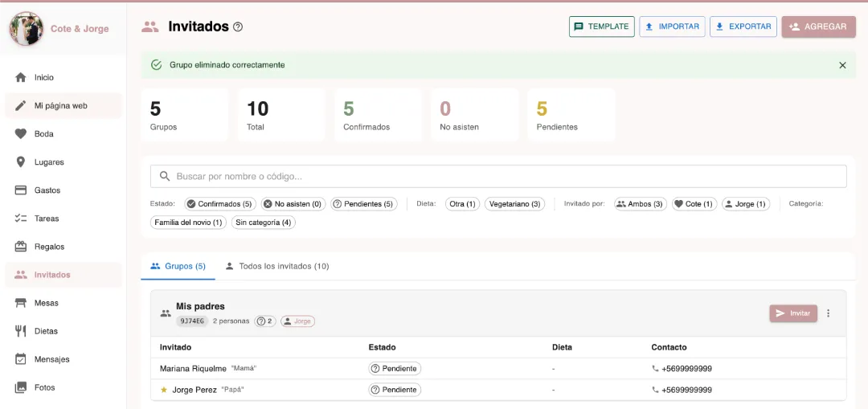Click the AGREGAR button

[x=819, y=27]
